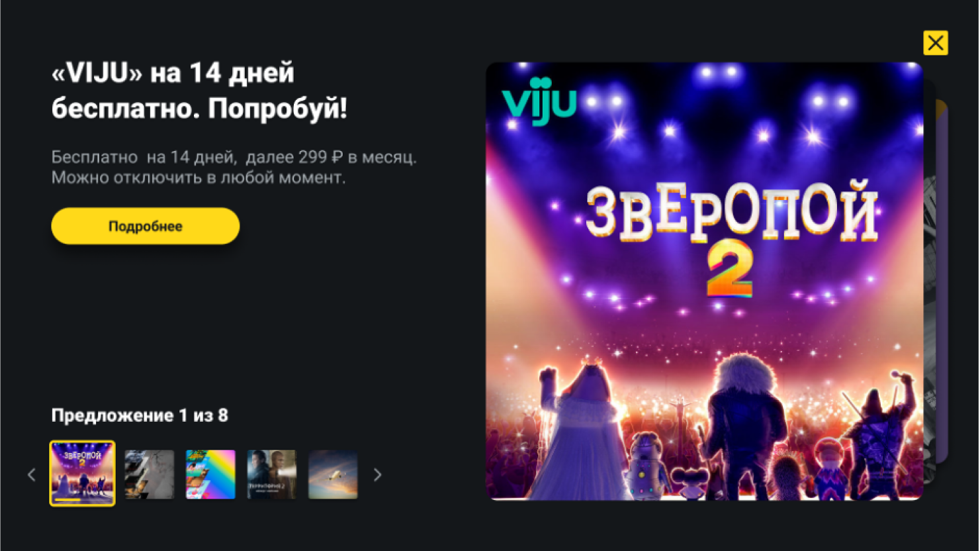Close the VIJU offer popup

coord(935,43)
